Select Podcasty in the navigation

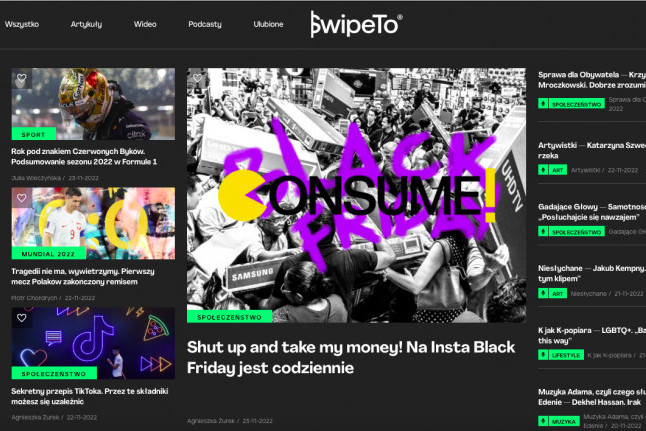(205, 24)
